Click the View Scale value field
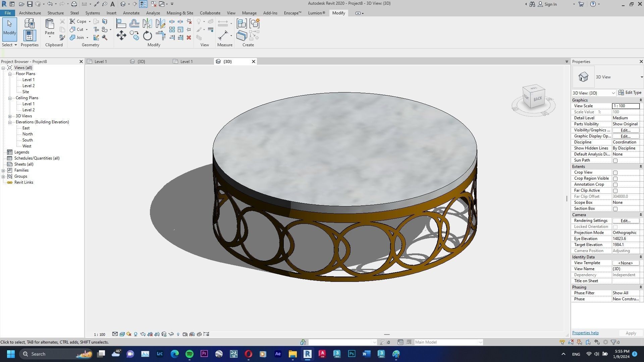The width and height of the screenshot is (644, 362). (x=626, y=106)
